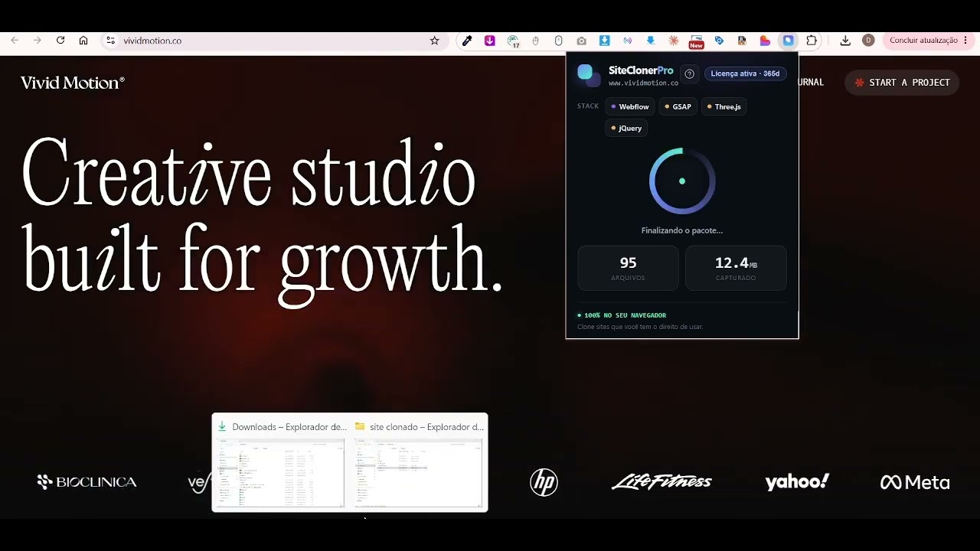Click the circular progress indicator
The width and height of the screenshot is (980, 551).
click(682, 181)
